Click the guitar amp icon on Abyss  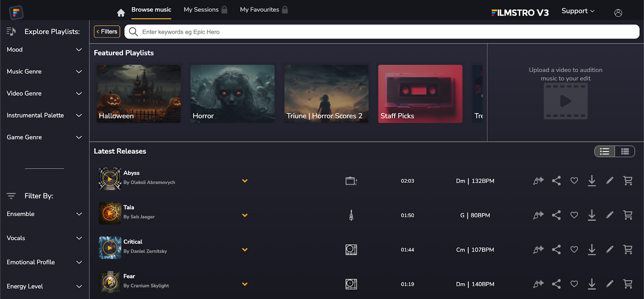pyautogui.click(x=351, y=181)
